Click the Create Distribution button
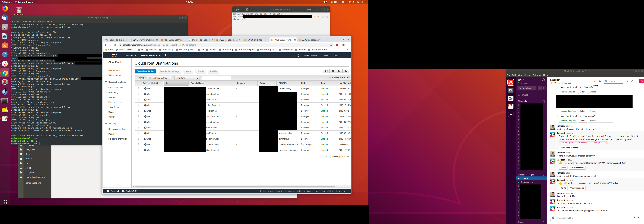The width and height of the screenshot is (644, 224). 145,71
